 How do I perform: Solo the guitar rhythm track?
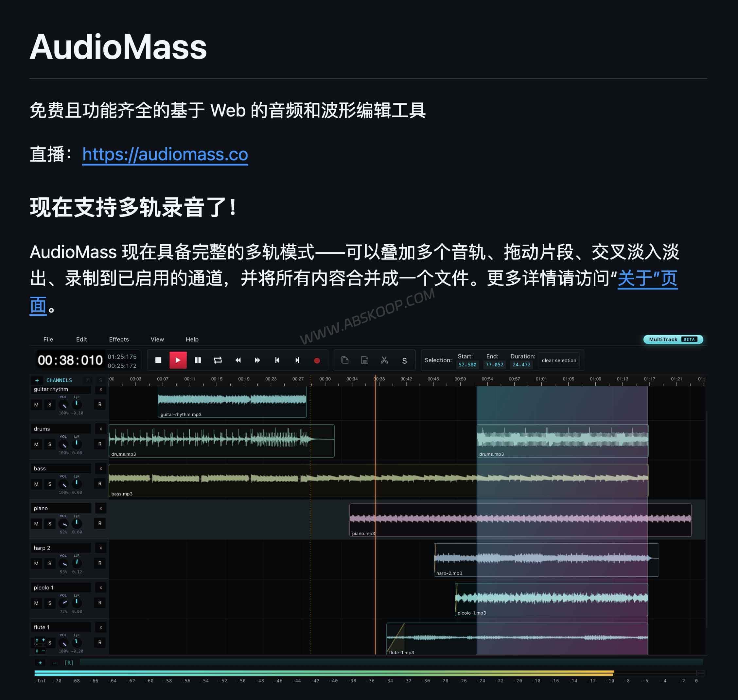point(50,405)
